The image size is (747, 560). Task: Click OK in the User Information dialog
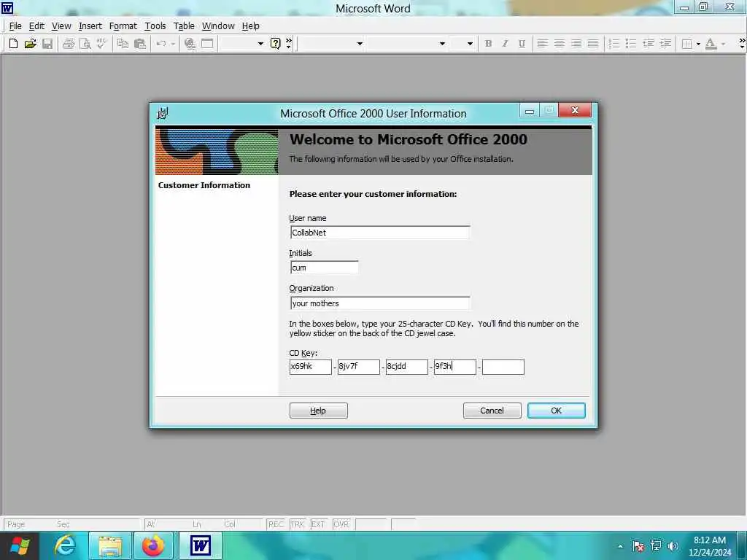click(x=557, y=411)
